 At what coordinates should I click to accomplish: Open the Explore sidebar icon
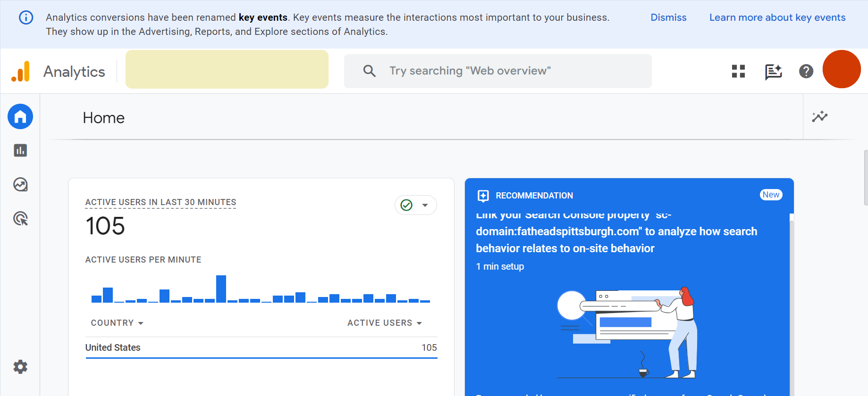click(x=20, y=184)
